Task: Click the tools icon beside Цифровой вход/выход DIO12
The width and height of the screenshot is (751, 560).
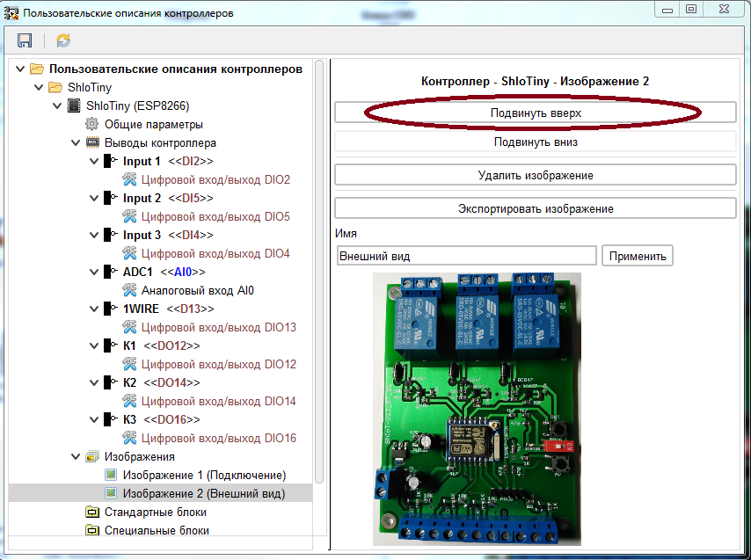Action: (129, 364)
